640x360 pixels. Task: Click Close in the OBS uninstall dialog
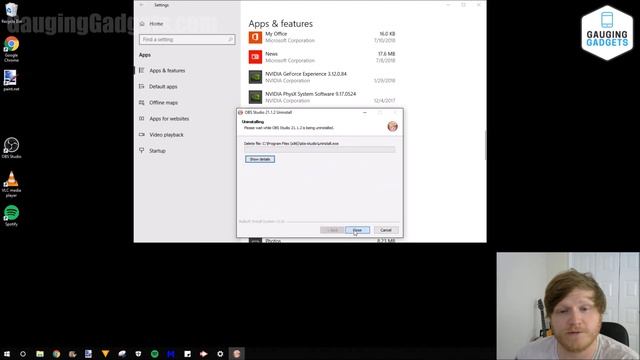[357, 230]
